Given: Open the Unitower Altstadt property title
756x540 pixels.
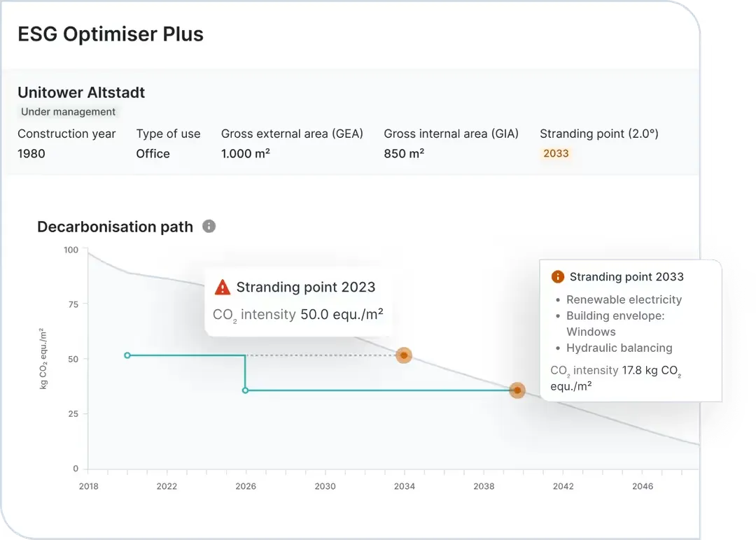Looking at the screenshot, I should pyautogui.click(x=81, y=92).
